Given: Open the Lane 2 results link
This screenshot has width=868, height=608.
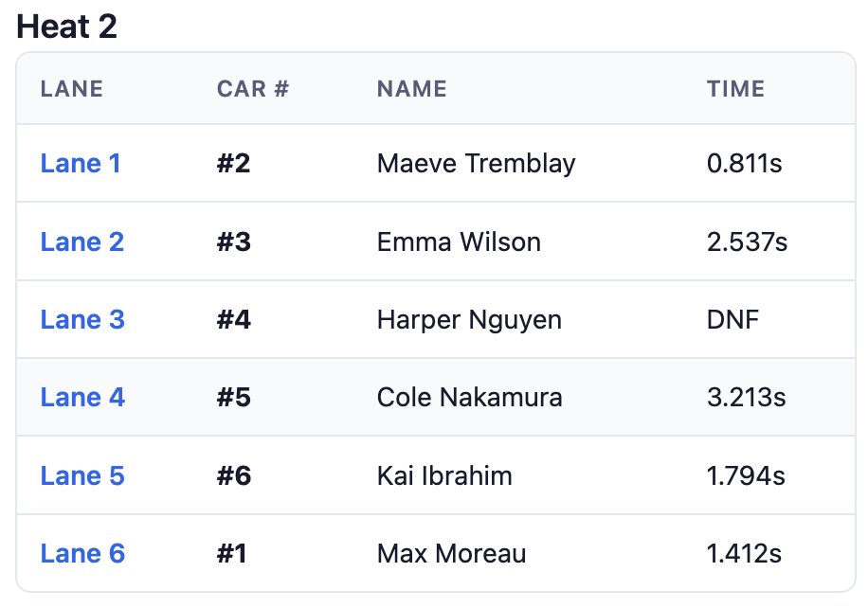Looking at the screenshot, I should click(x=81, y=241).
